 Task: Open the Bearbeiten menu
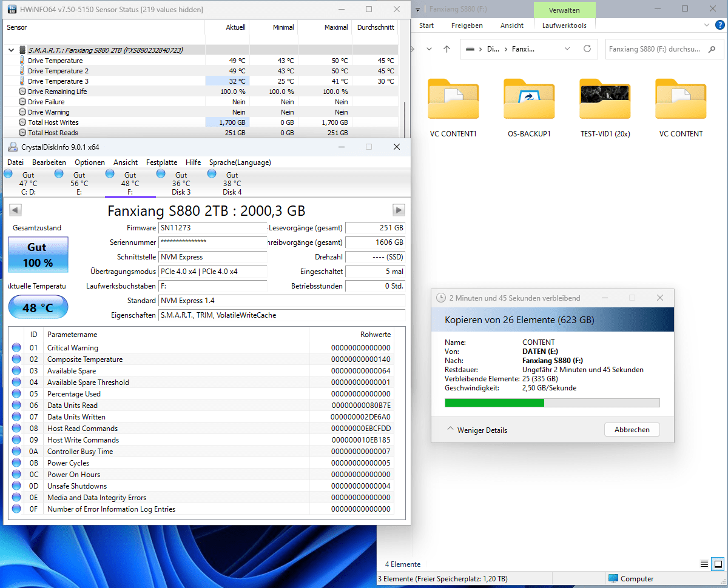[x=49, y=162]
